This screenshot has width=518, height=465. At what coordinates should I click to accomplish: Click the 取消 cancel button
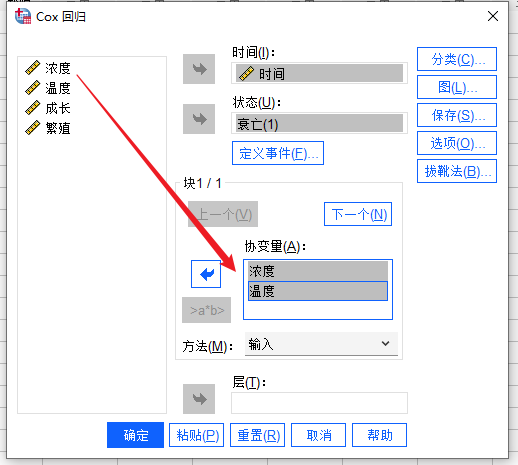(x=318, y=435)
